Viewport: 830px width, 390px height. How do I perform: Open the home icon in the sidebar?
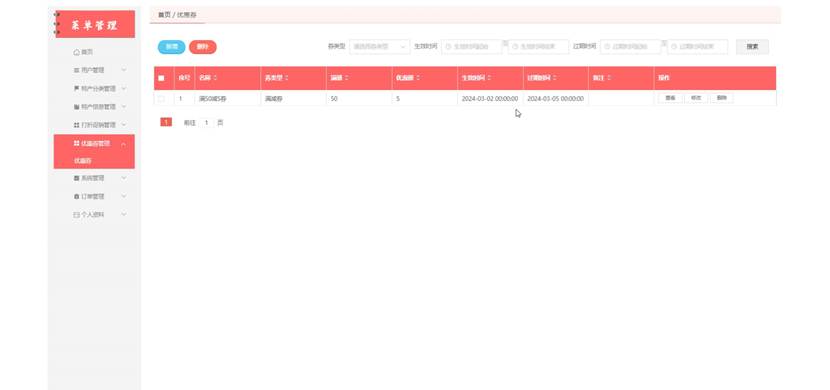[76, 52]
